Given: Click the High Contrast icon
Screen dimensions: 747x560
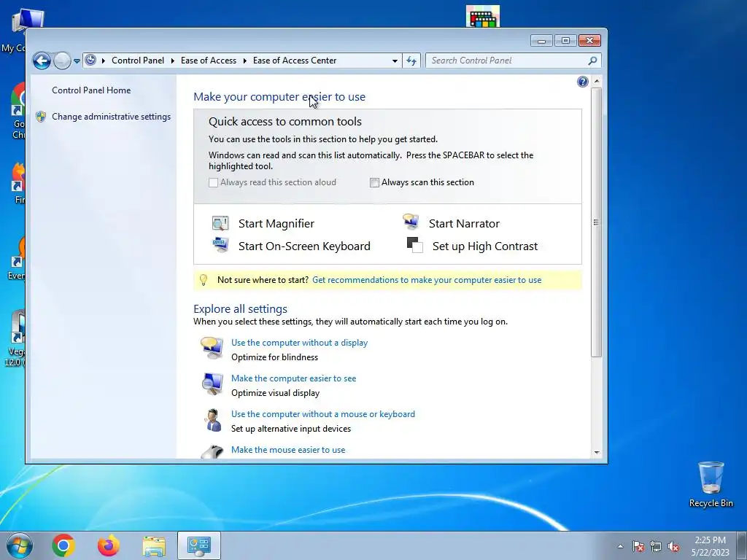Looking at the screenshot, I should click(x=414, y=245).
